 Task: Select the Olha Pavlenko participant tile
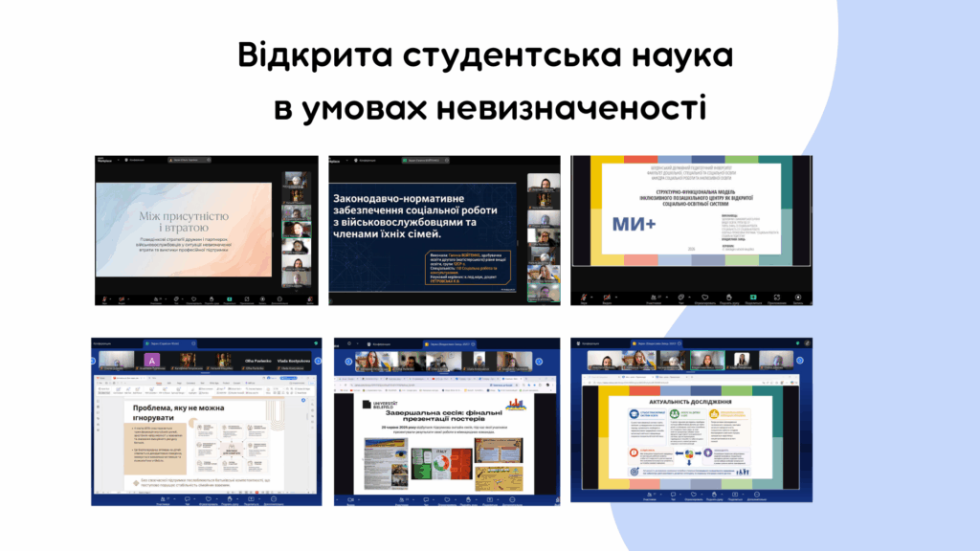(257, 361)
